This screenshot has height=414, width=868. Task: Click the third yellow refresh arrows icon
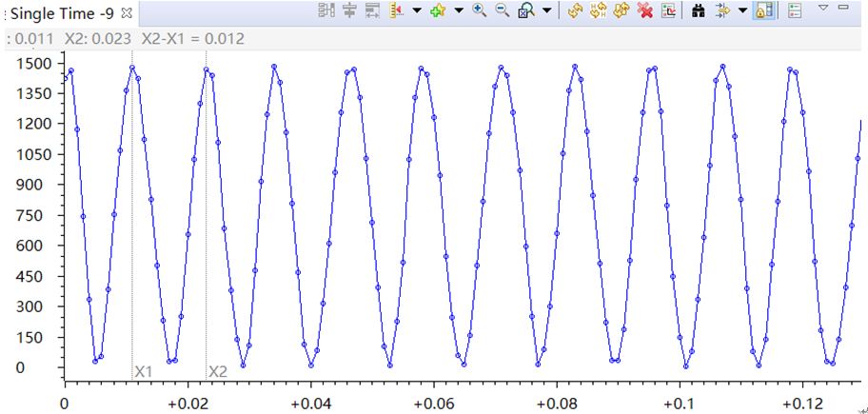(x=621, y=10)
